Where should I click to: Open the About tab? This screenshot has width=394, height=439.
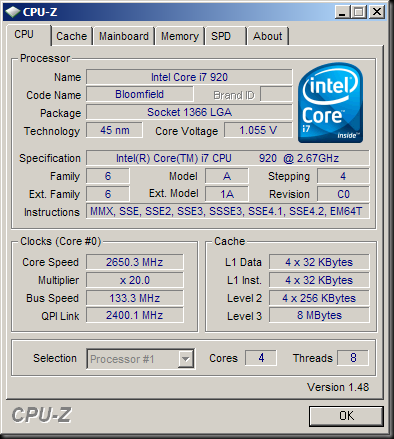pyautogui.click(x=267, y=36)
